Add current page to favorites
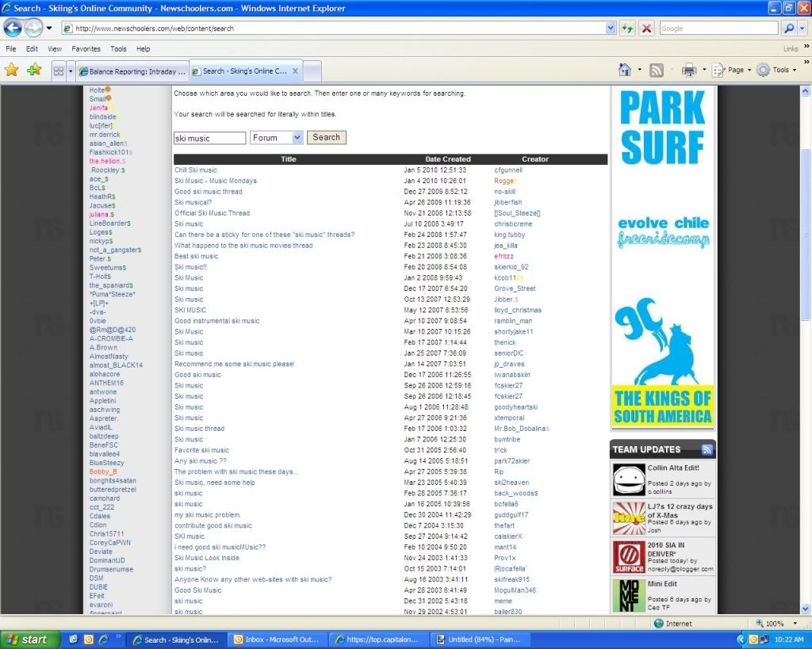The image size is (812, 649). 33,70
